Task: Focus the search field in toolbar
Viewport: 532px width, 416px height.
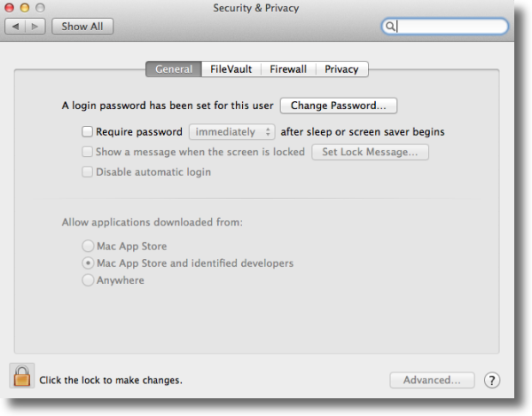Action: pos(445,27)
